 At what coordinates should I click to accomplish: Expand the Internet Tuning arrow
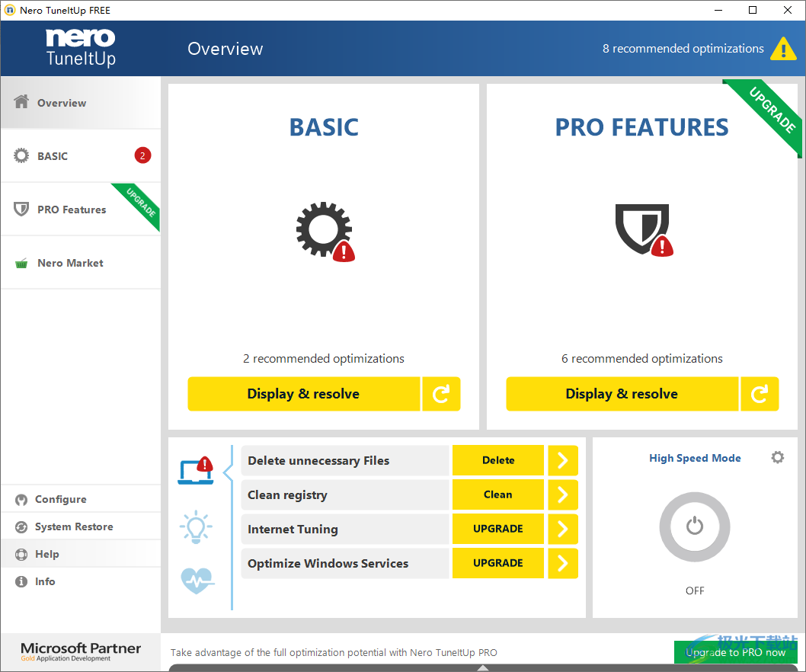pos(563,529)
